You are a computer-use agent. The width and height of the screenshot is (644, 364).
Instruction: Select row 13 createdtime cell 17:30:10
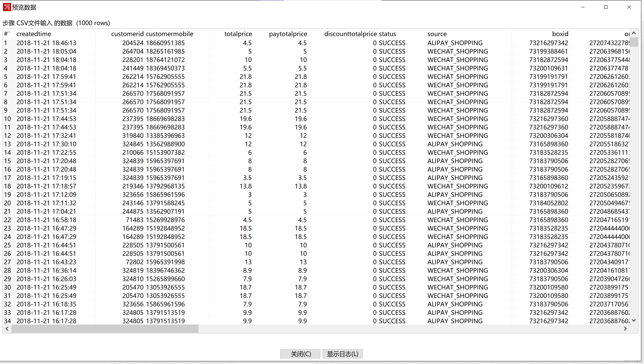click(x=46, y=144)
